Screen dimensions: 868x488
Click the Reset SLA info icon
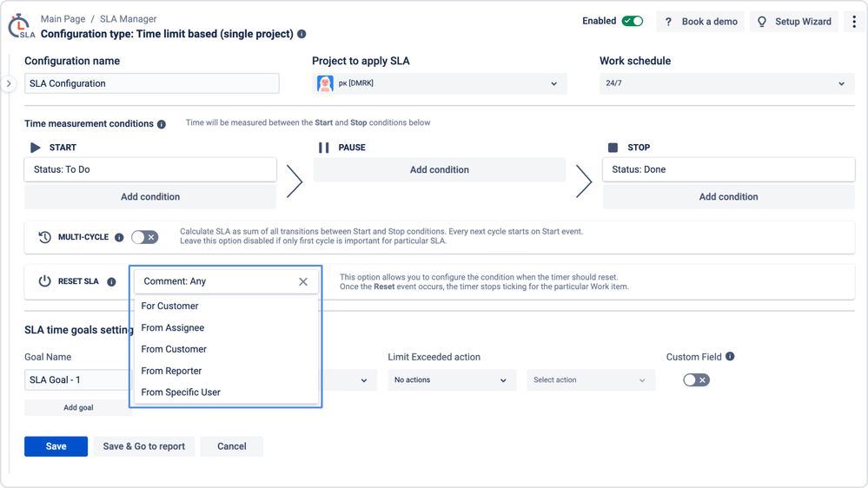pyautogui.click(x=111, y=282)
